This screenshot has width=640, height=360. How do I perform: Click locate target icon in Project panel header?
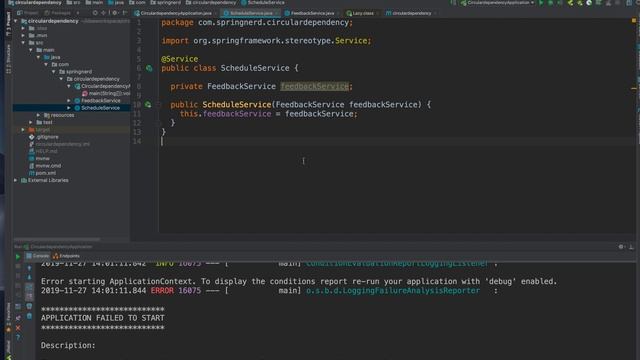click(95, 13)
